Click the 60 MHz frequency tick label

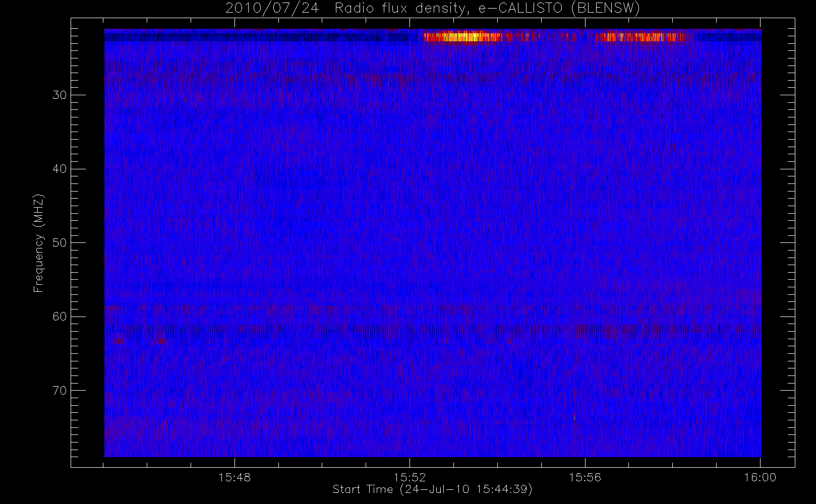click(60, 317)
